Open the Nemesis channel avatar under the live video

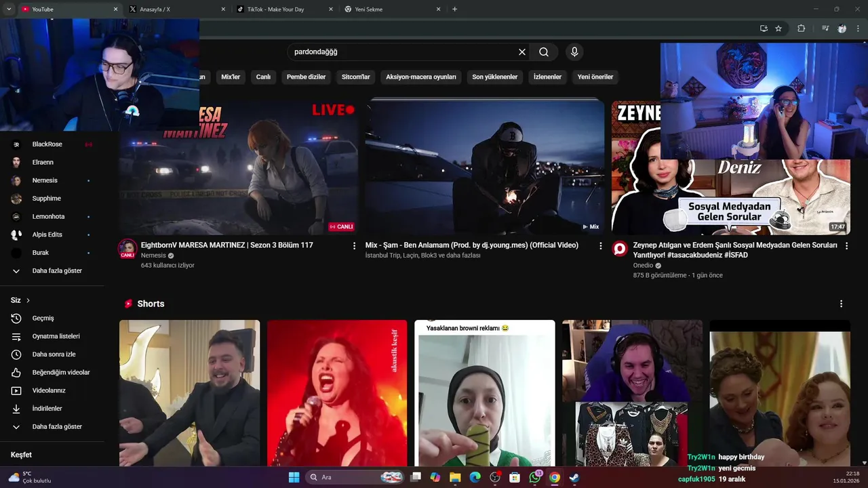point(127,249)
